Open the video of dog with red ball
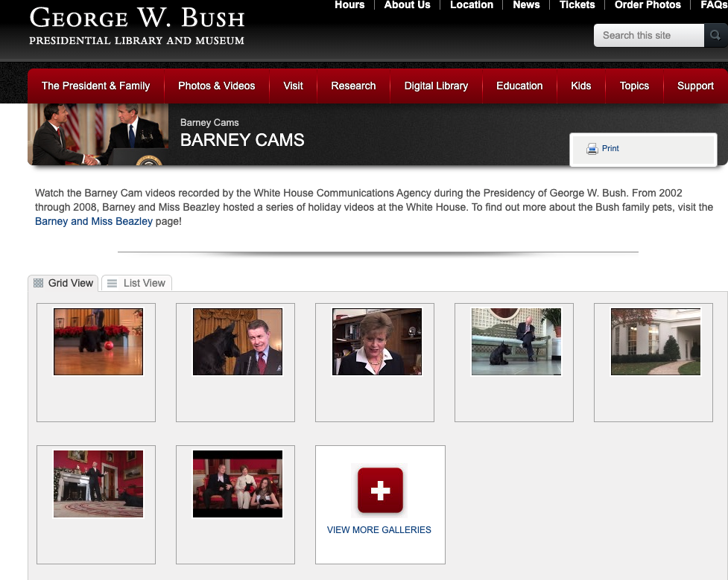 coord(98,342)
